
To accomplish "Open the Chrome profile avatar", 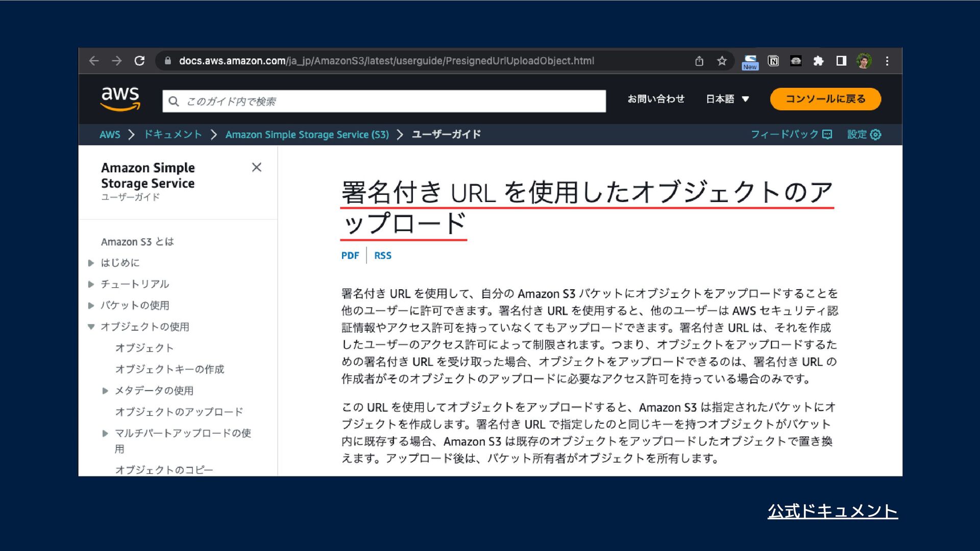I will (864, 61).
